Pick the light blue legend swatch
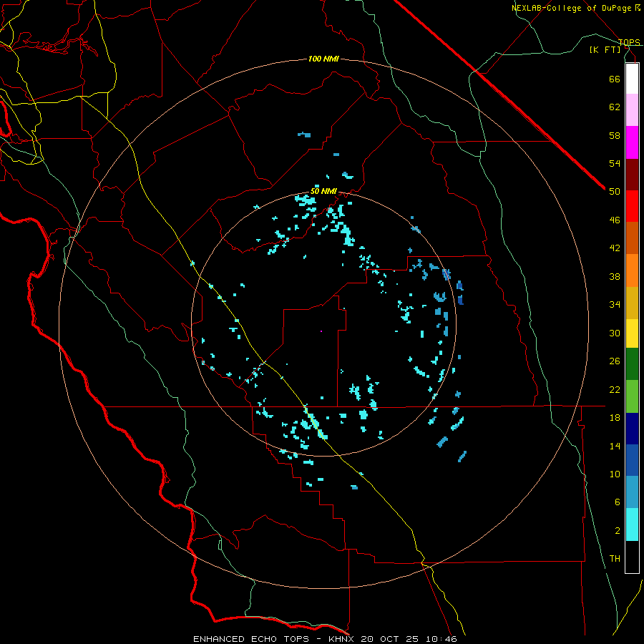644x644 pixels. pos(632,492)
